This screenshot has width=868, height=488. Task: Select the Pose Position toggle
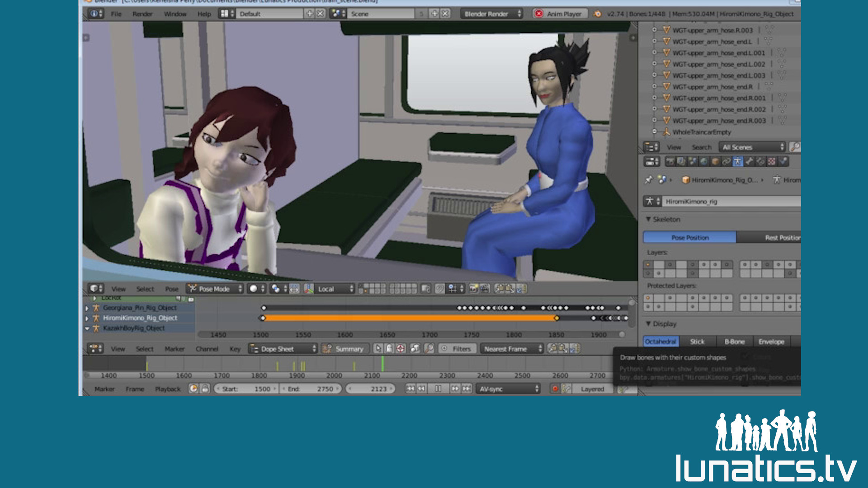[x=690, y=238]
